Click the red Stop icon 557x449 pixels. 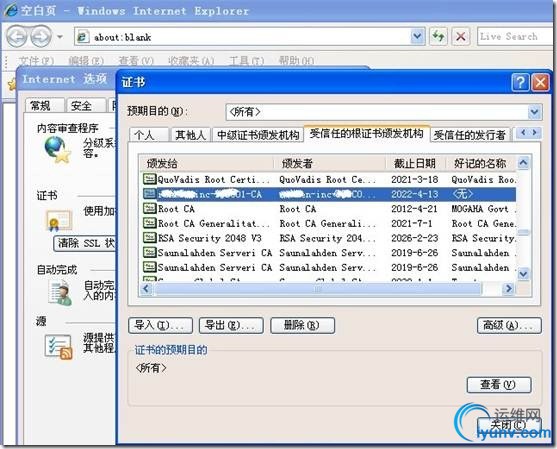(460, 36)
